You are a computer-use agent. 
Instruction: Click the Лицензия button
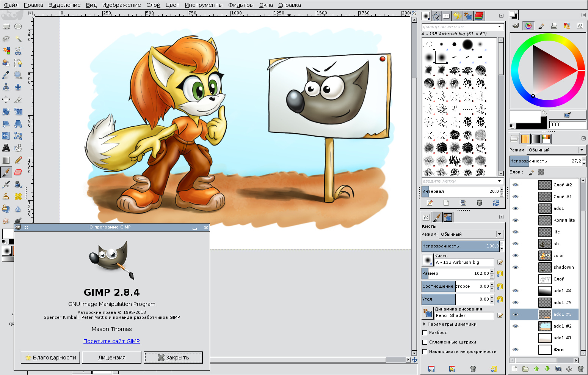111,358
